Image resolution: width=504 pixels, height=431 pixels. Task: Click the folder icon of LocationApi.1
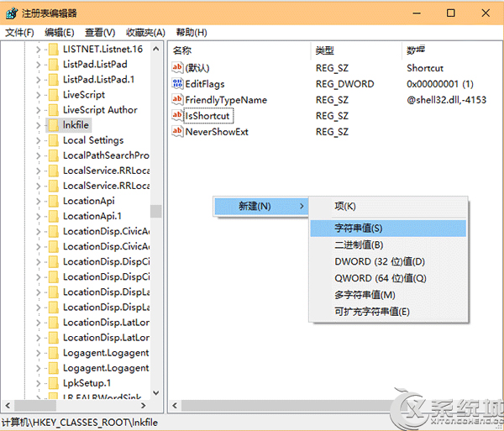(54, 216)
